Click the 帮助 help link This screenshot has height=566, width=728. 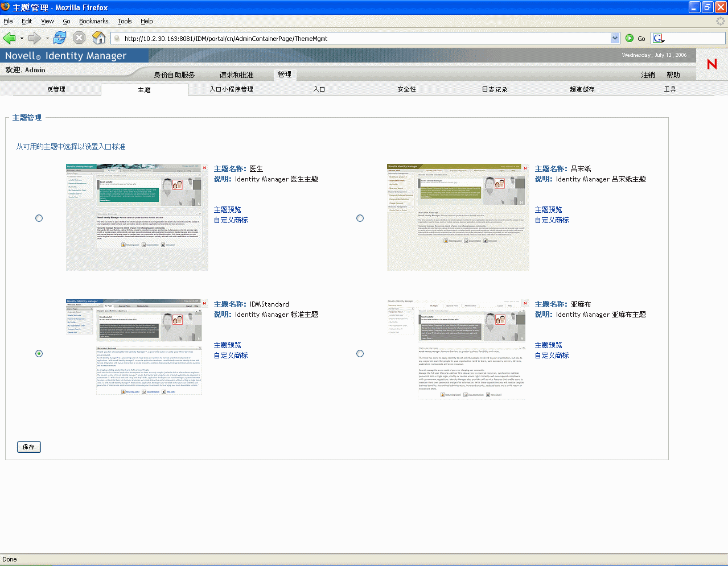pyautogui.click(x=673, y=75)
